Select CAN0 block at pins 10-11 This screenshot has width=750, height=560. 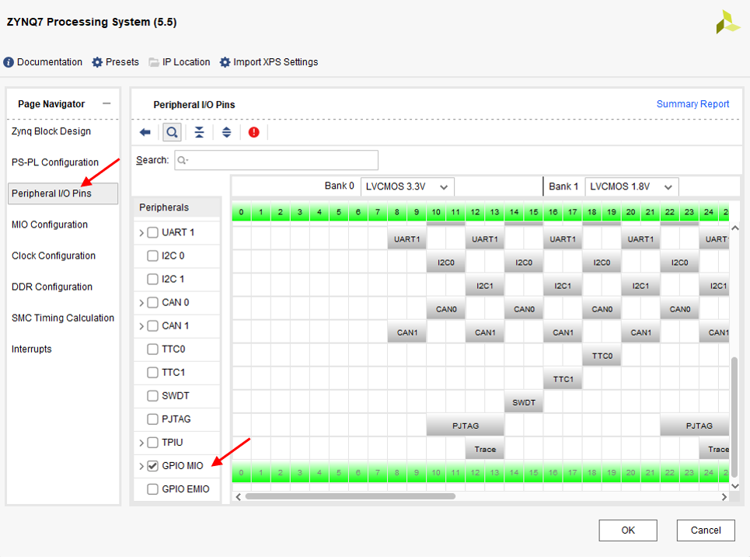446,309
